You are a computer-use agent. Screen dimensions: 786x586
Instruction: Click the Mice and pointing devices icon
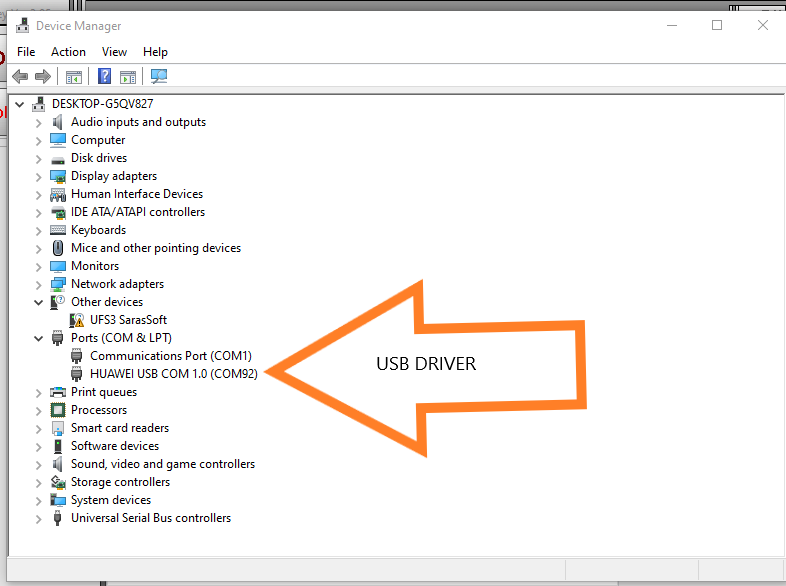pos(58,248)
